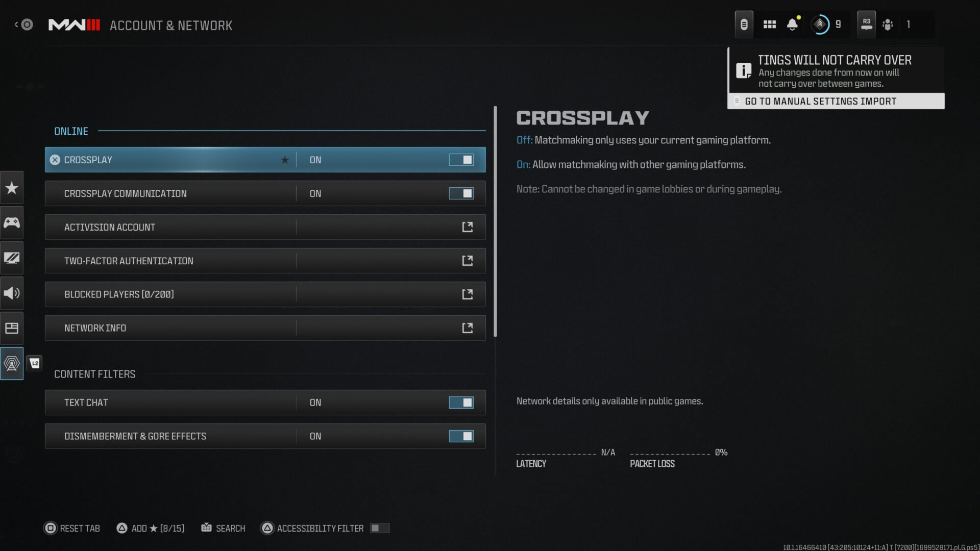980x551 pixels.
Task: Click the Account & Network settings icon
Action: pyautogui.click(x=12, y=363)
